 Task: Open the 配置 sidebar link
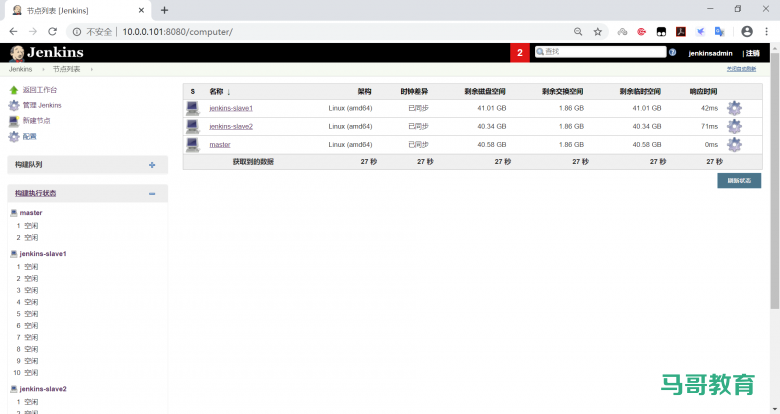coord(29,136)
